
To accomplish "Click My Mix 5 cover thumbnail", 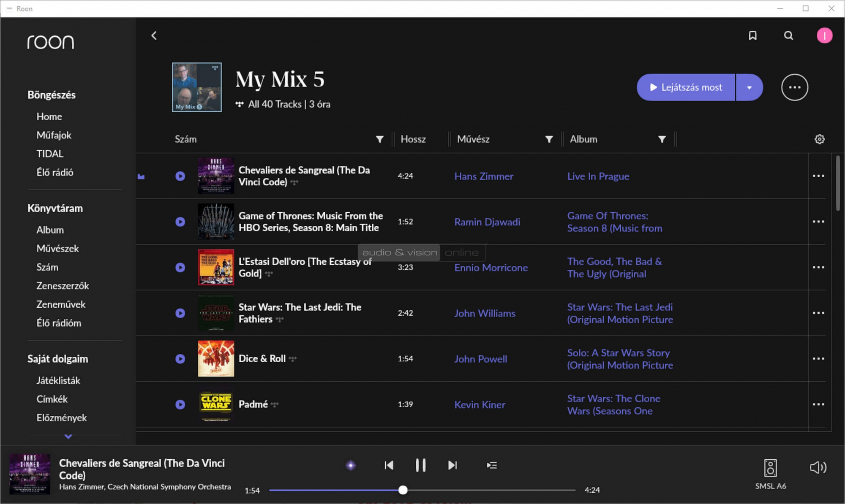I will click(196, 87).
